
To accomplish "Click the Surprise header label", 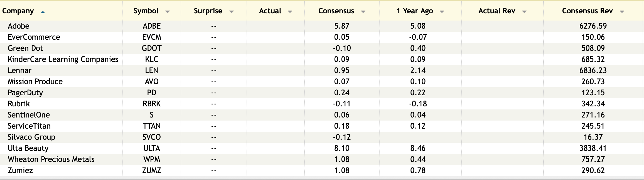I will pos(208,11).
